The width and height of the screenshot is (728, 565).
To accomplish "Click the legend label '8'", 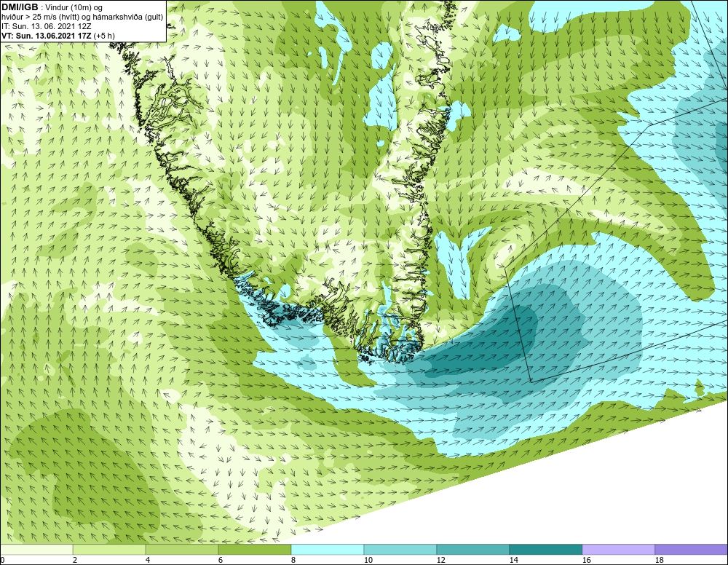I will pyautogui.click(x=293, y=560).
